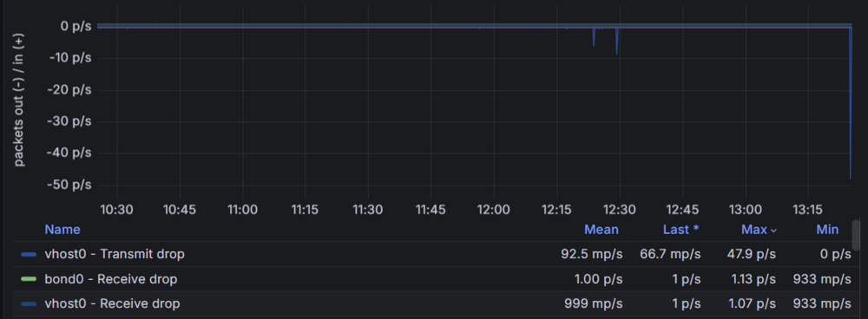868x319 pixels.
Task: Click the 47.9 p/s max value
Action: click(751, 254)
